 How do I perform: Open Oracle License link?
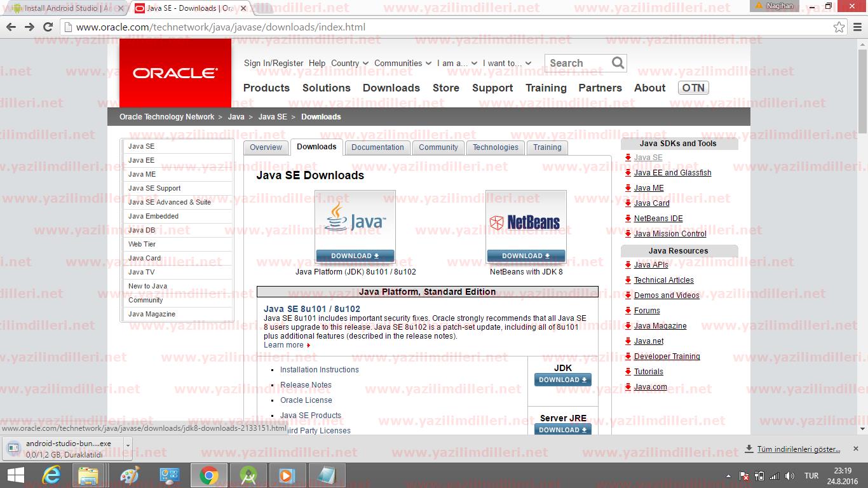306,400
